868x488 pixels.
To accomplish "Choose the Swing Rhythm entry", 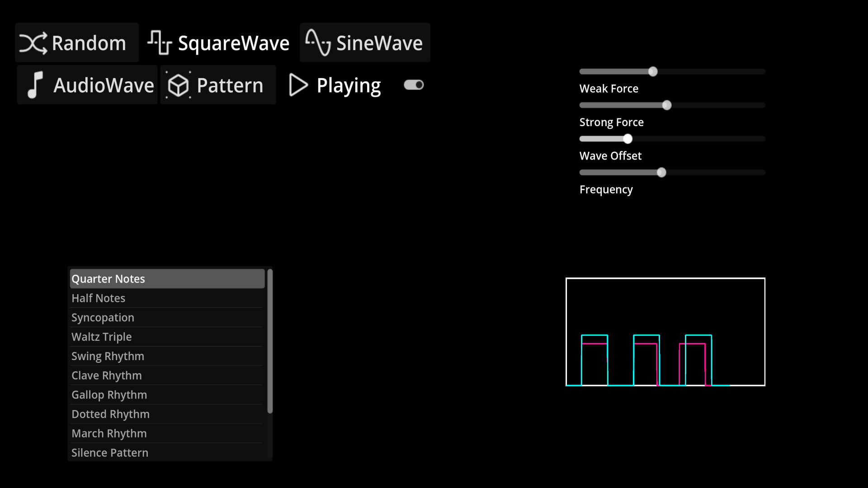I will pos(166,356).
